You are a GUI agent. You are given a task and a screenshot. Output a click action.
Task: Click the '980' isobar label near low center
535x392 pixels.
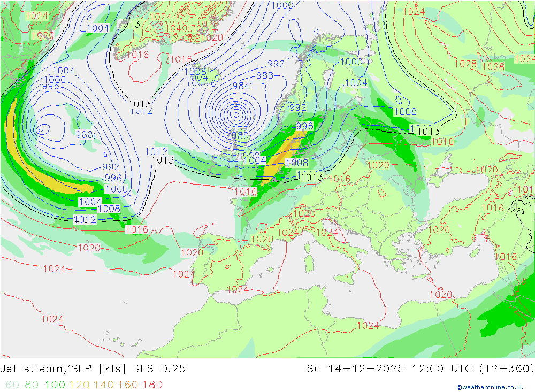(240, 135)
